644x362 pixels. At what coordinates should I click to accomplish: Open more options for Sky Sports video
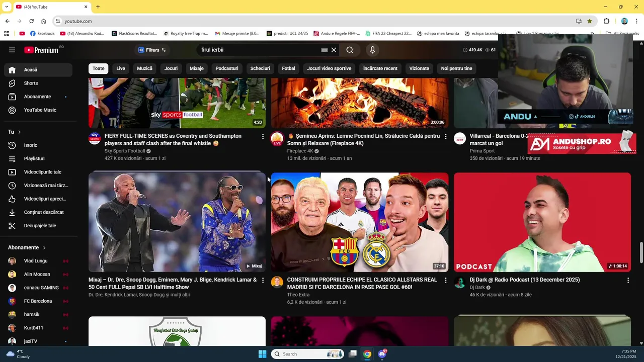click(x=263, y=136)
